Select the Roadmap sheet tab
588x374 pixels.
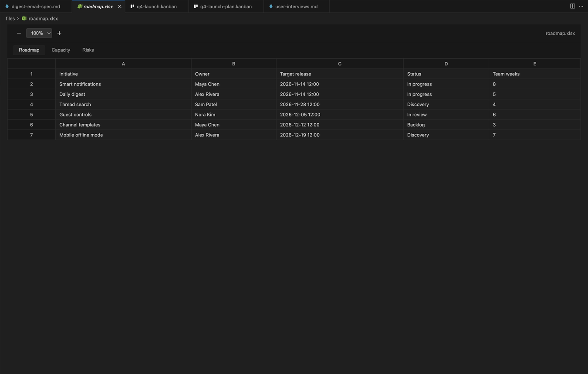(29, 50)
